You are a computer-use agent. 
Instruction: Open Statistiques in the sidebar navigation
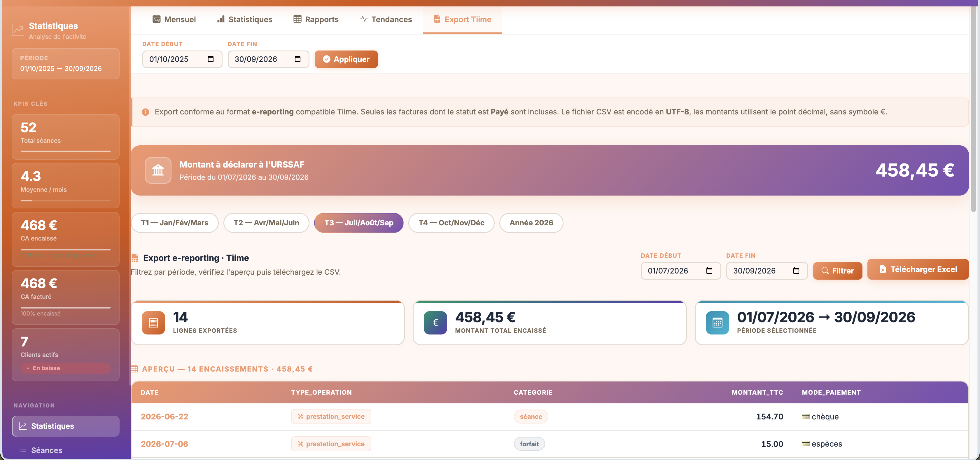pyautogui.click(x=65, y=426)
